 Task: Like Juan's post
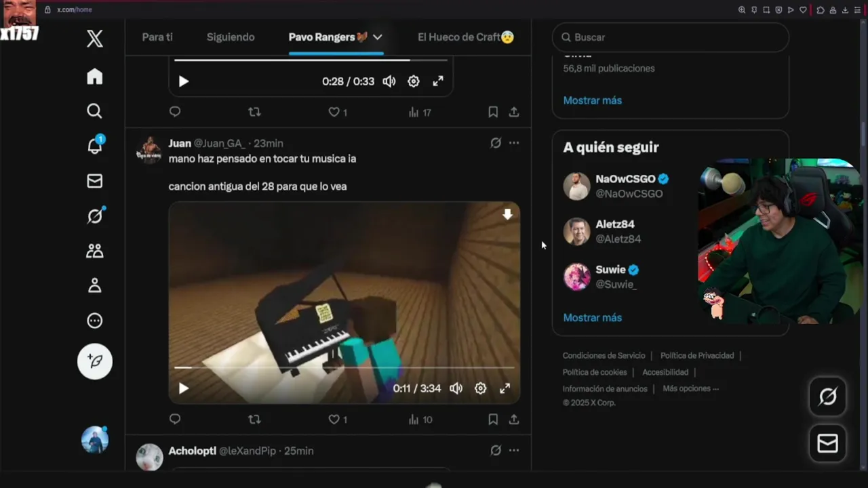pyautogui.click(x=338, y=420)
